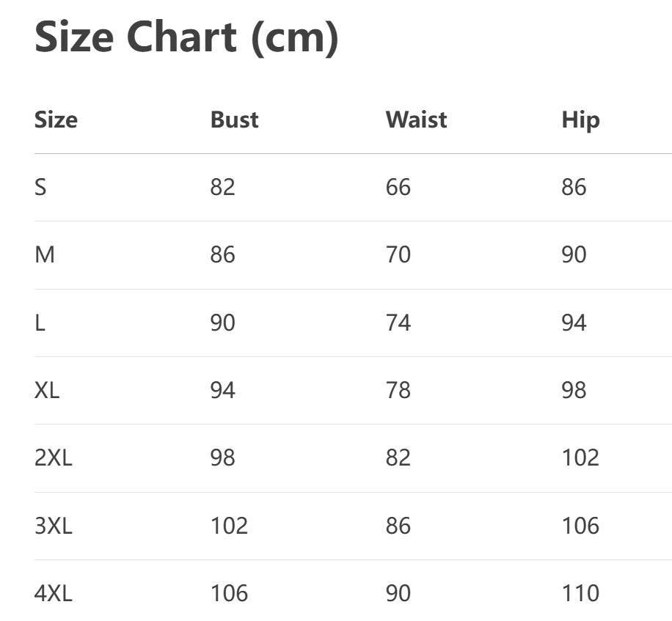672x621 pixels.
Task: Click the Size Chart (cm) heading
Action: pos(186,37)
